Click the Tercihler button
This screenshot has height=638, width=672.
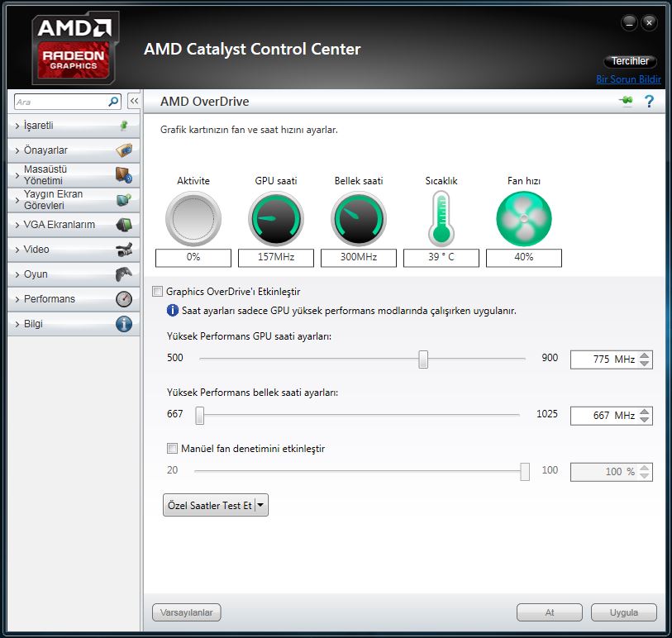630,62
